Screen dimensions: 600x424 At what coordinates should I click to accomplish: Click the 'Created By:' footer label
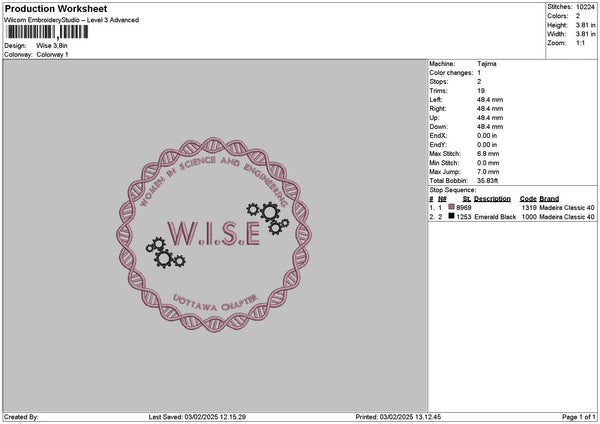coord(21,417)
